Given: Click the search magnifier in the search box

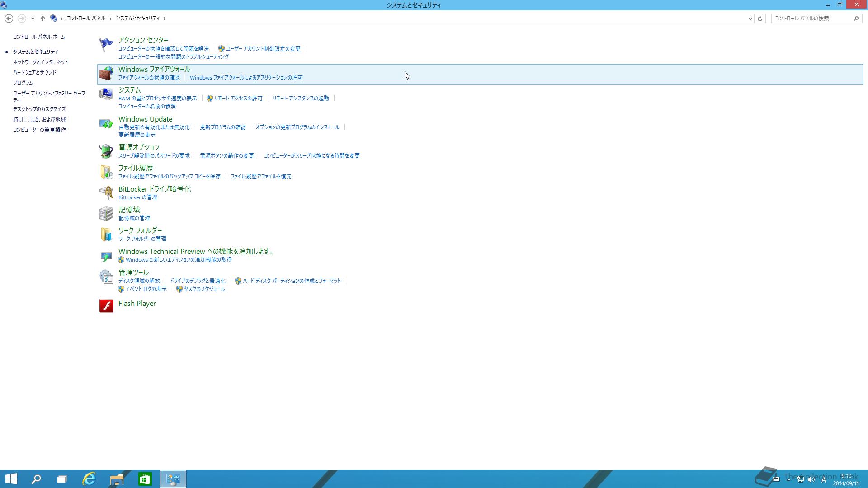Looking at the screenshot, I should coord(856,19).
